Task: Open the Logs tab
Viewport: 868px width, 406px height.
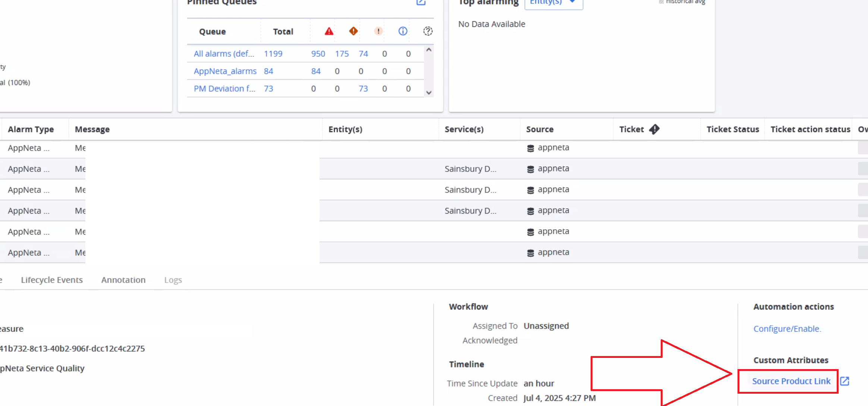Action: 173,280
